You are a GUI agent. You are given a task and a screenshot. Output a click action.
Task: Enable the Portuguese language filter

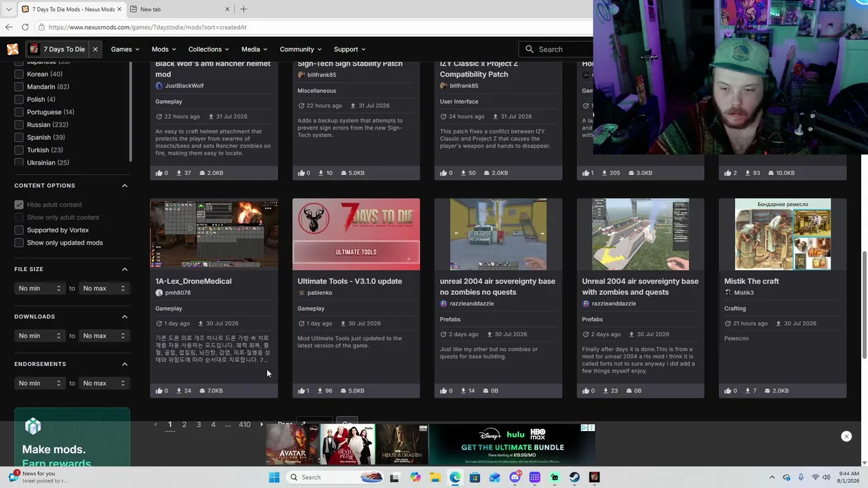coord(19,112)
